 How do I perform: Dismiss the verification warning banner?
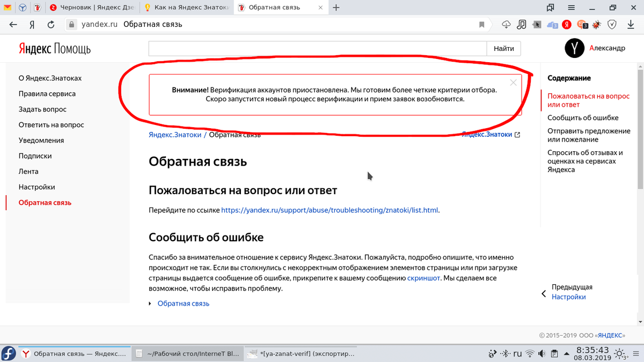pos(513,83)
